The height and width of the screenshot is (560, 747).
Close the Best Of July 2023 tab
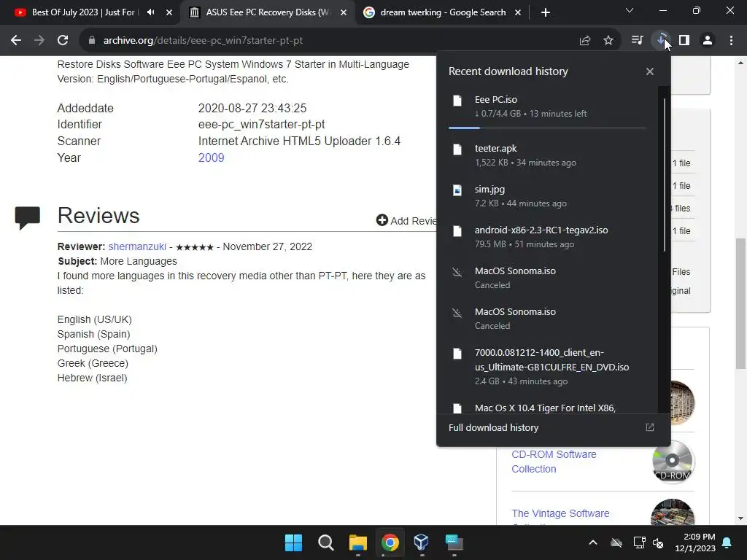169,12
